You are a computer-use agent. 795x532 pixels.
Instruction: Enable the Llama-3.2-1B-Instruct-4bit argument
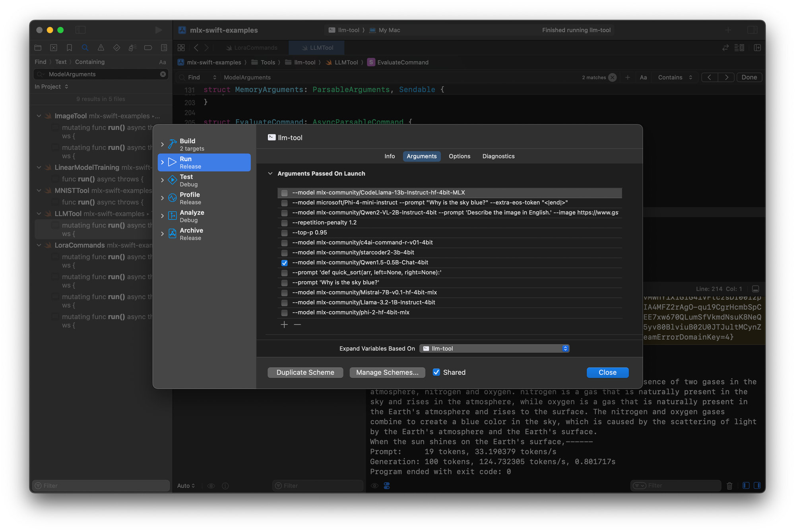click(284, 302)
